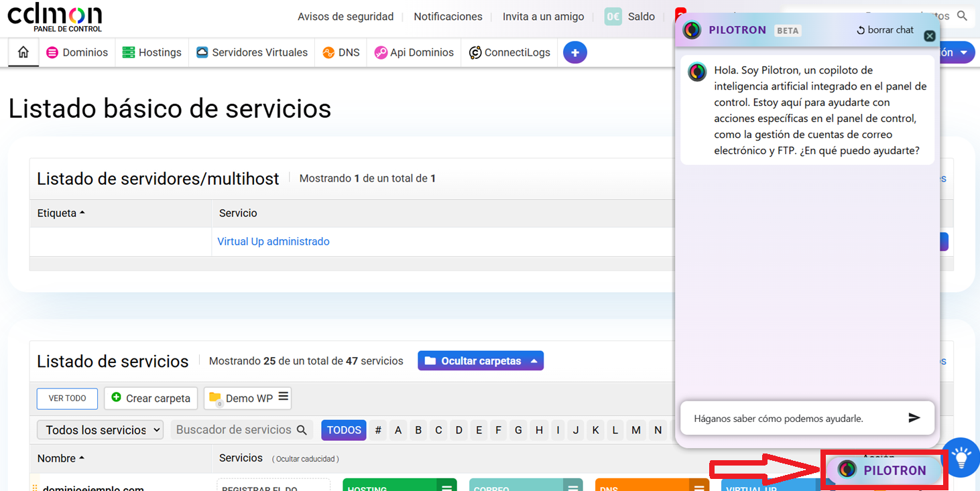Filter services by letter K
Image resolution: width=980 pixels, height=491 pixels.
click(595, 430)
